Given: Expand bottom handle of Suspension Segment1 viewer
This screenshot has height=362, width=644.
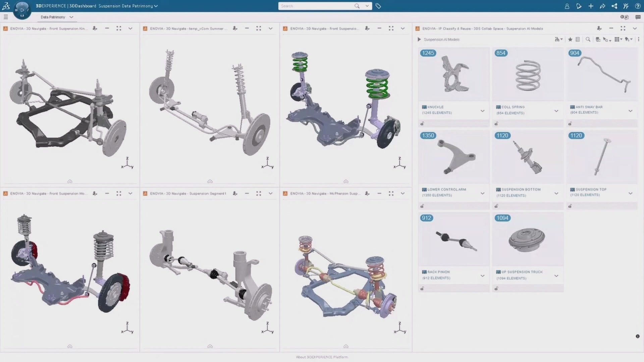Looking at the screenshot, I should (210, 346).
